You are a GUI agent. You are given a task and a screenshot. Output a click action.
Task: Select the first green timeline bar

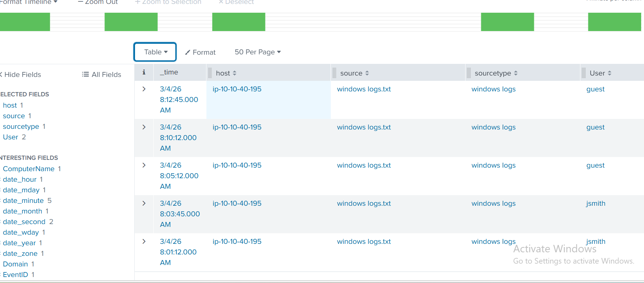point(25,22)
